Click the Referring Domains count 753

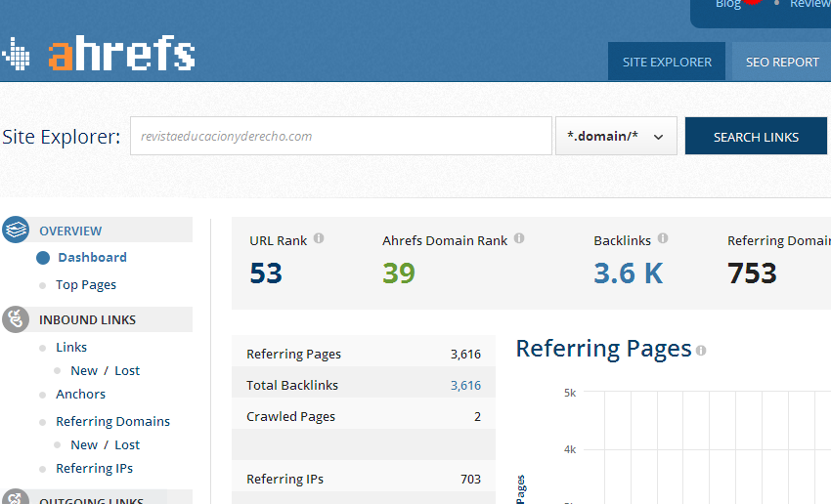coord(752,273)
